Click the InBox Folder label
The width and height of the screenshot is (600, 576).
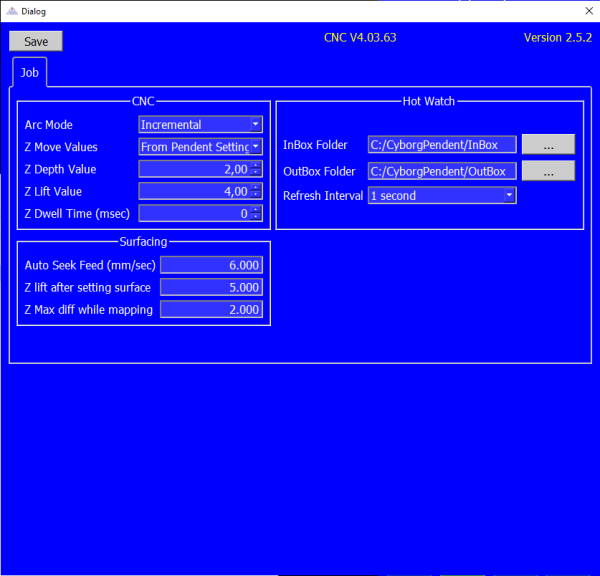click(x=315, y=145)
